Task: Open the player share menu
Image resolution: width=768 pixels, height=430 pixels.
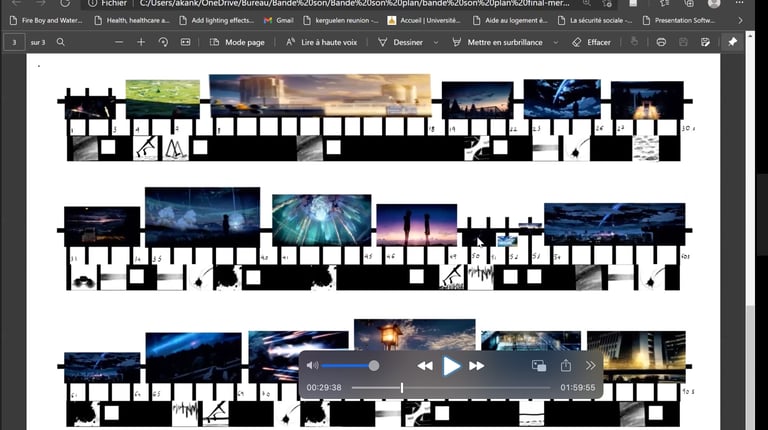Action: (566, 365)
